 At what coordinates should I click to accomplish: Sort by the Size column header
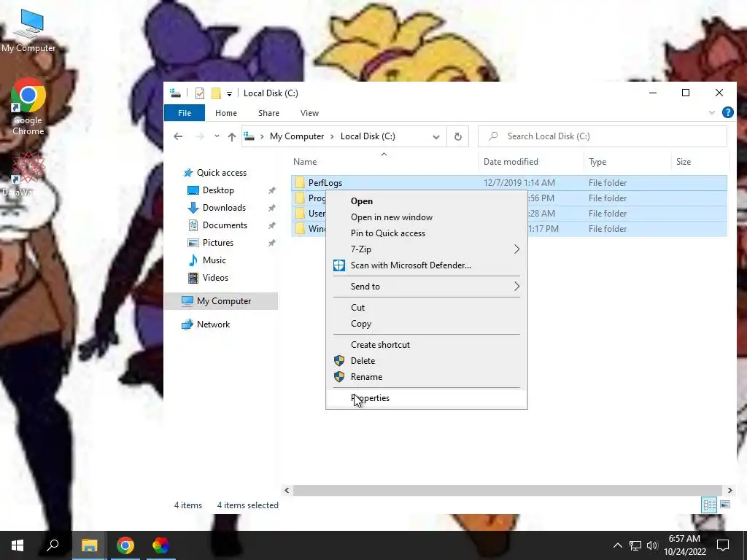tap(700, 161)
